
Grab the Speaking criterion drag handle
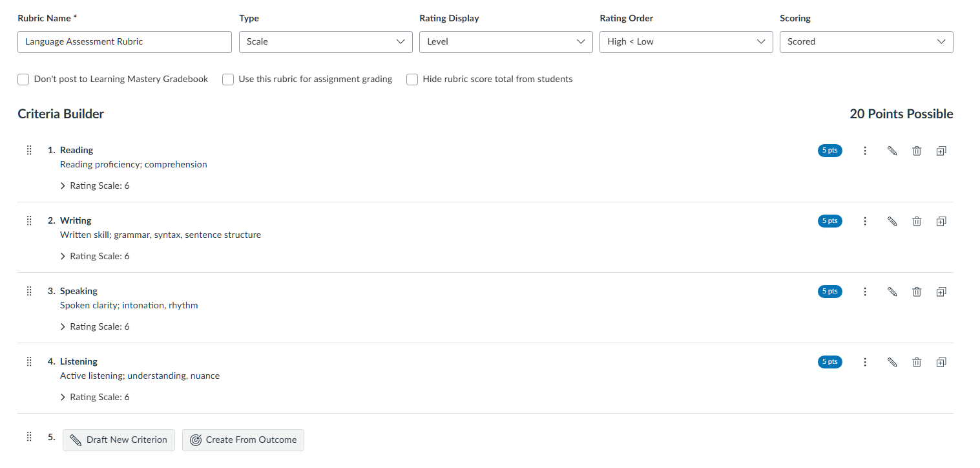pos(29,291)
